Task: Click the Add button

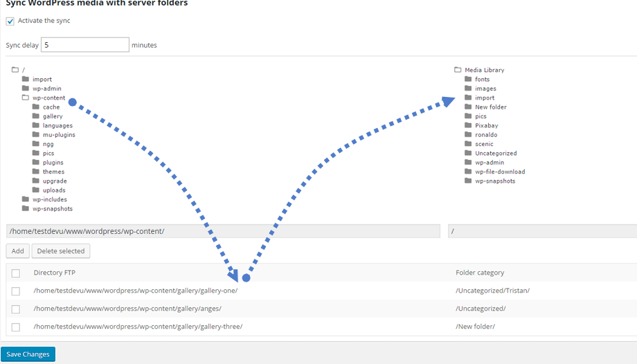Action: click(x=17, y=251)
